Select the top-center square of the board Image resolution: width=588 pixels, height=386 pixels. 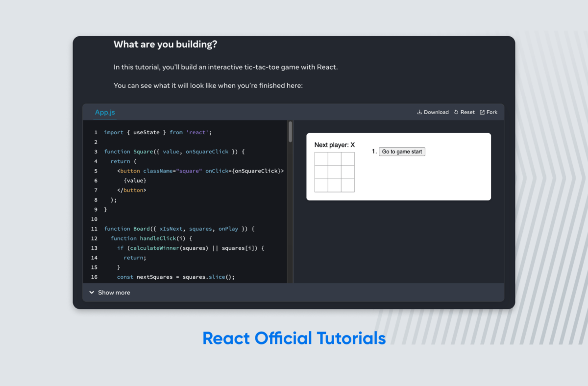(x=335, y=159)
